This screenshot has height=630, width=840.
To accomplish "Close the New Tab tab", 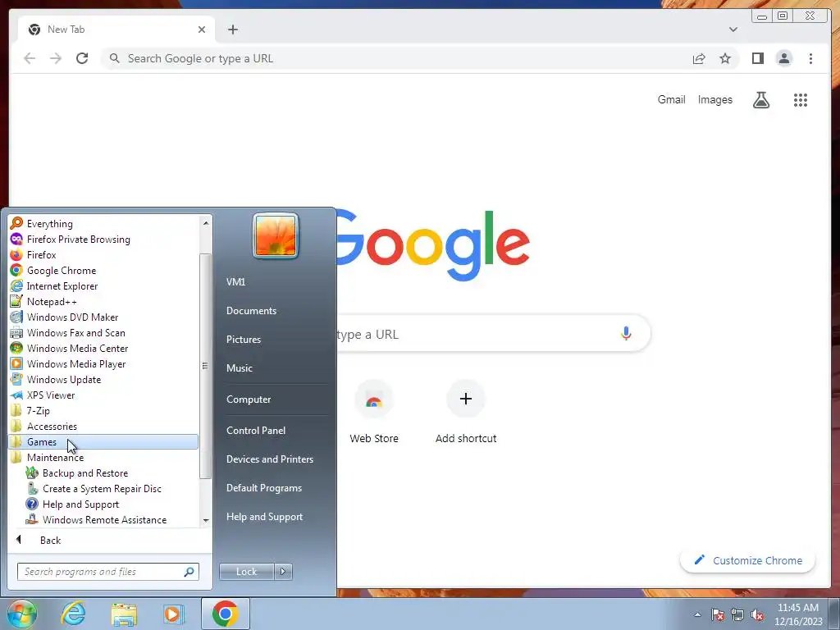I will coord(202,30).
